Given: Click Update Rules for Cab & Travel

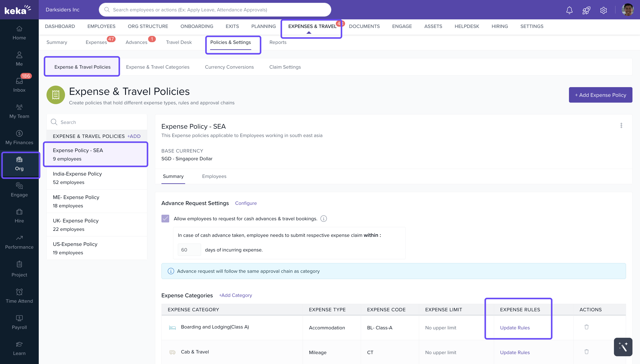Looking at the screenshot, I should pyautogui.click(x=515, y=353).
